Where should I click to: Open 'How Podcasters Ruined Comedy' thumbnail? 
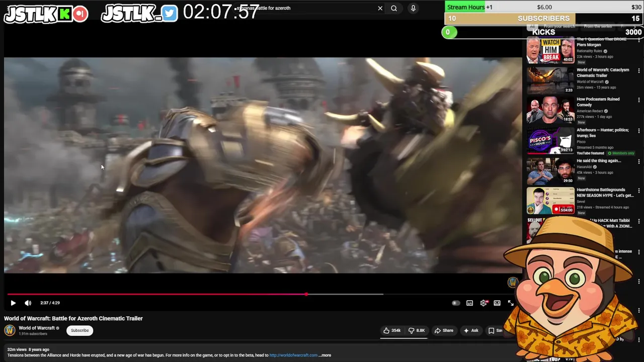[x=550, y=110]
